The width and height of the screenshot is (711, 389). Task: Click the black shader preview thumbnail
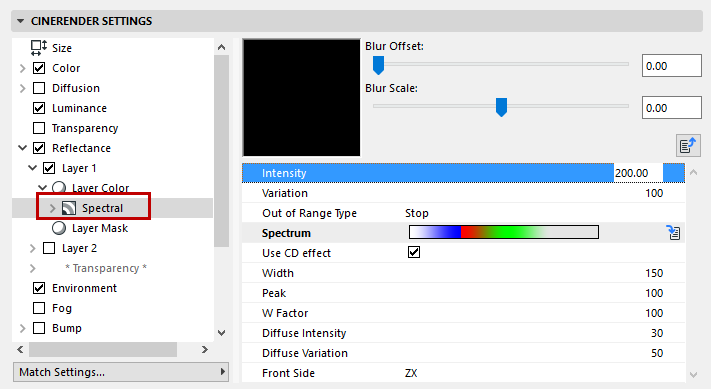302,97
